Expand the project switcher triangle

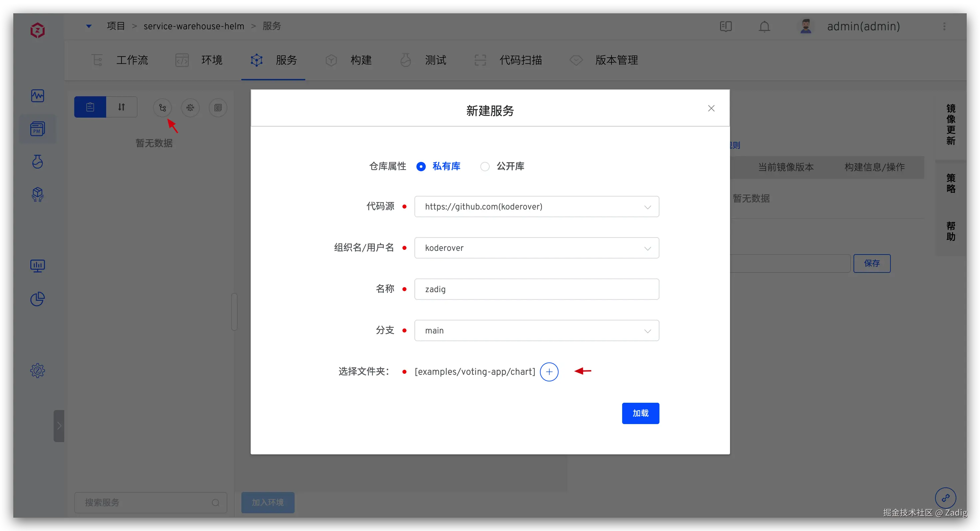pyautogui.click(x=89, y=26)
